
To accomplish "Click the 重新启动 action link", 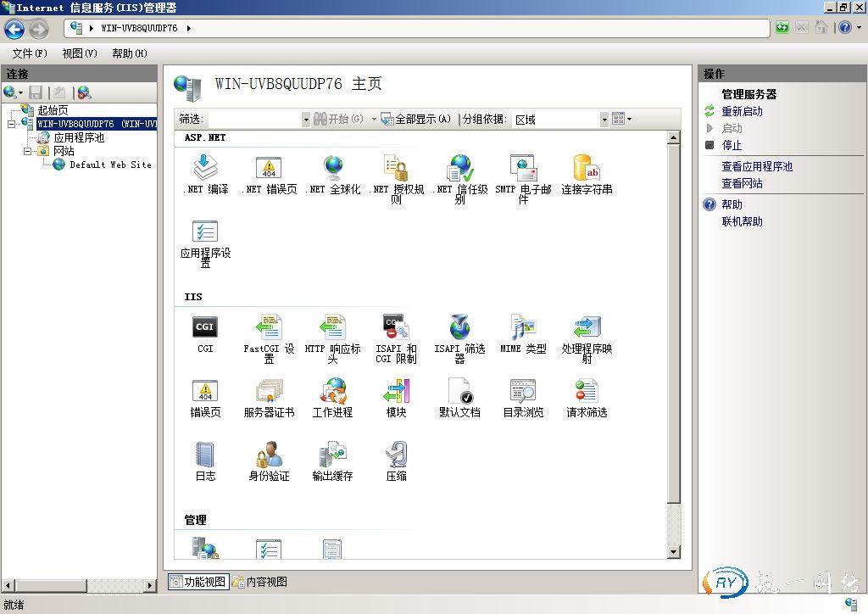I will 742,111.
